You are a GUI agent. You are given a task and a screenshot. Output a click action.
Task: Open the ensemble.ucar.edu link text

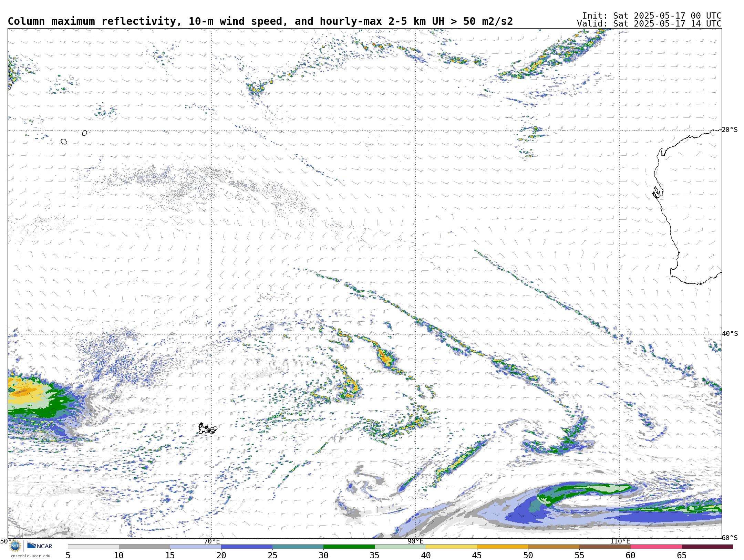[x=30, y=556]
